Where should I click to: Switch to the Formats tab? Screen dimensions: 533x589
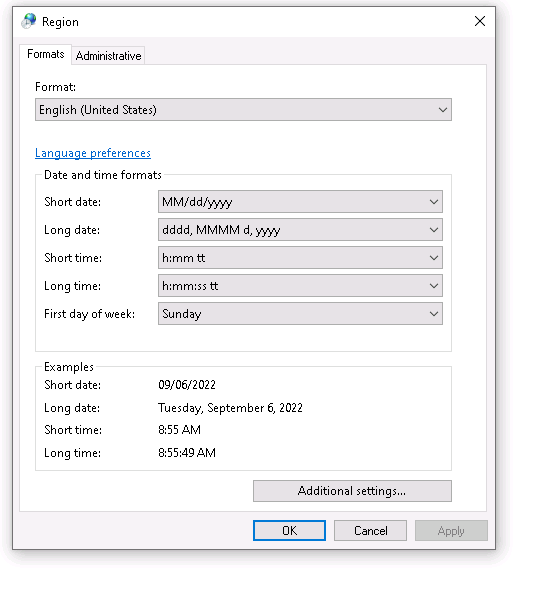(x=45, y=54)
